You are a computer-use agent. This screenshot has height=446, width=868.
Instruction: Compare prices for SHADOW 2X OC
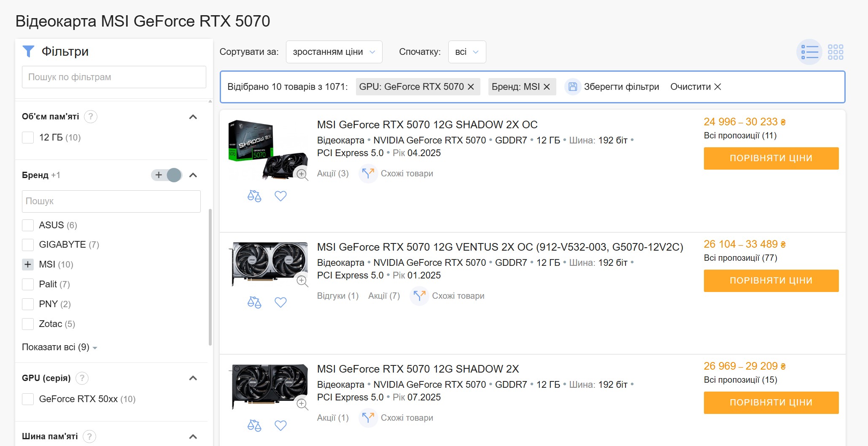[x=771, y=158]
